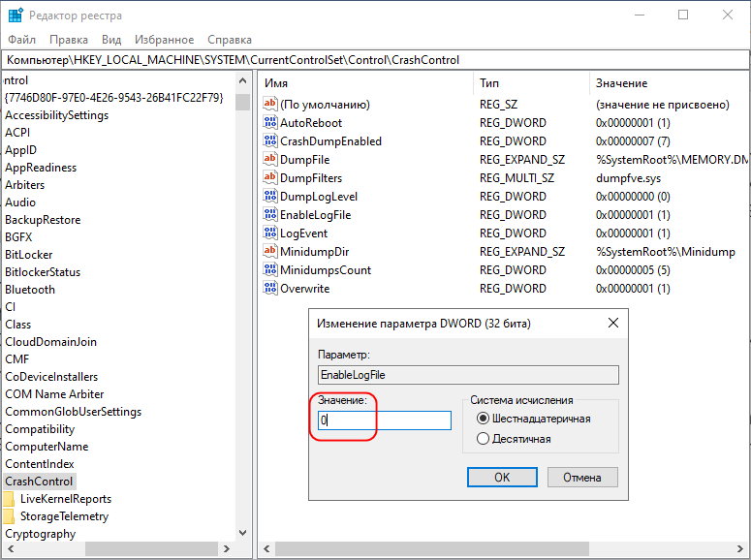Select the ACPI tree key
This screenshot has width=751, height=560.
tap(17, 132)
